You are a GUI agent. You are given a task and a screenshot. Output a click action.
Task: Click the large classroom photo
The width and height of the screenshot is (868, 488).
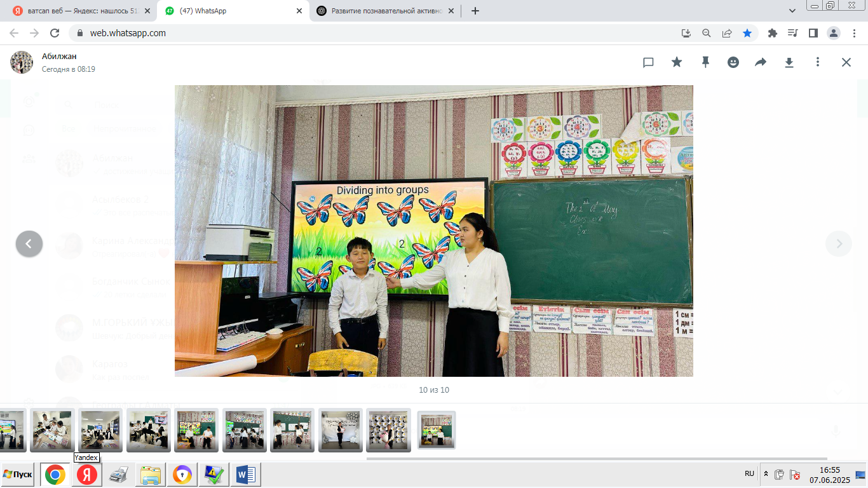[434, 231]
